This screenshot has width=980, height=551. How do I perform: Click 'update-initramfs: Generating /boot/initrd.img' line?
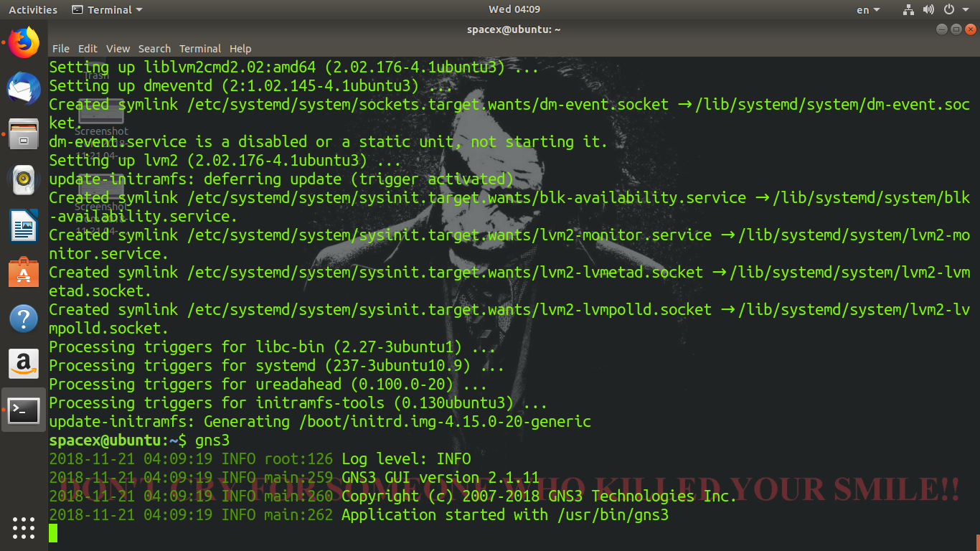320,422
